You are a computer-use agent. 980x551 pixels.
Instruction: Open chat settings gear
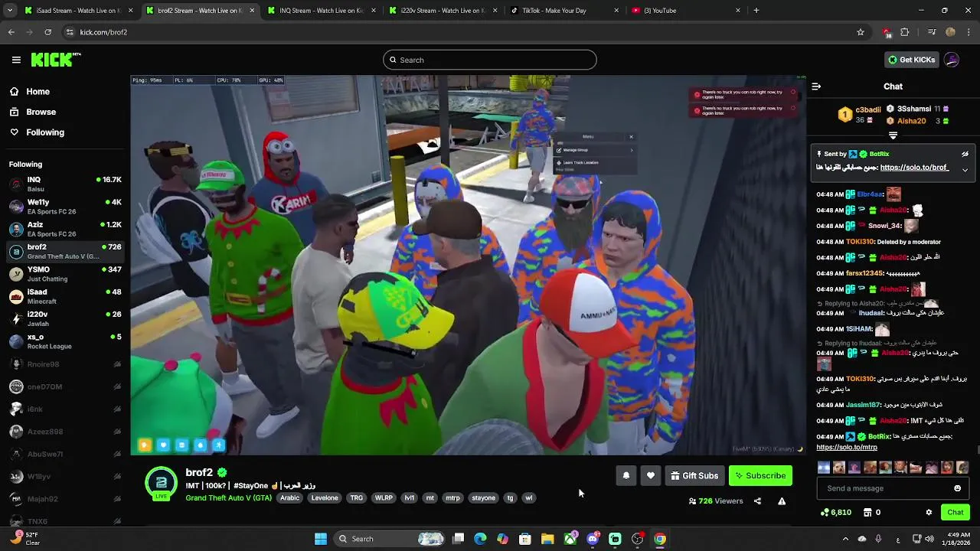(929, 513)
